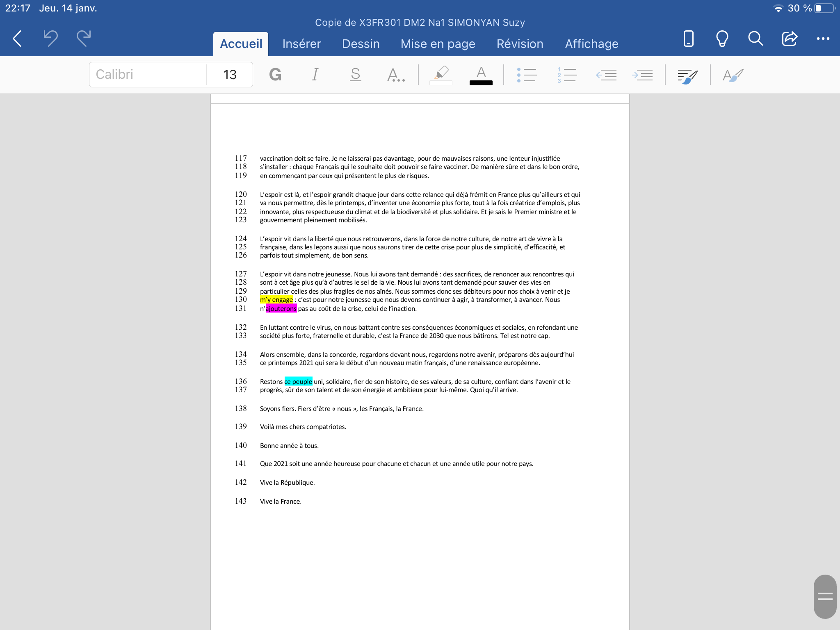Open the share document icon
Viewport: 840px width, 630px height.
tap(789, 39)
